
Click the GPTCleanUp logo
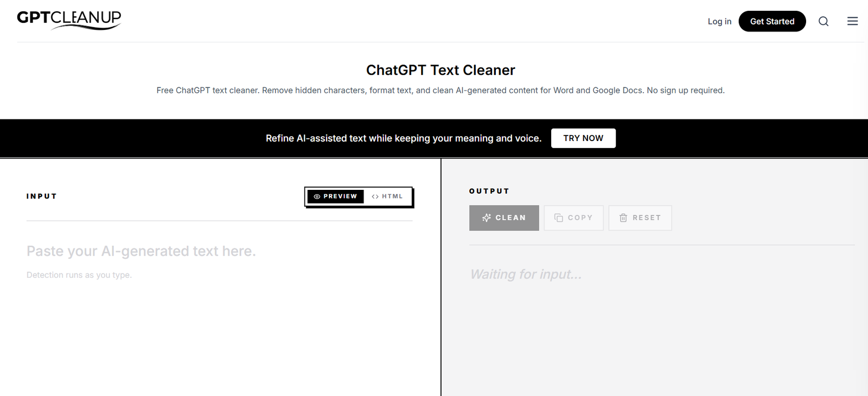pos(69,20)
